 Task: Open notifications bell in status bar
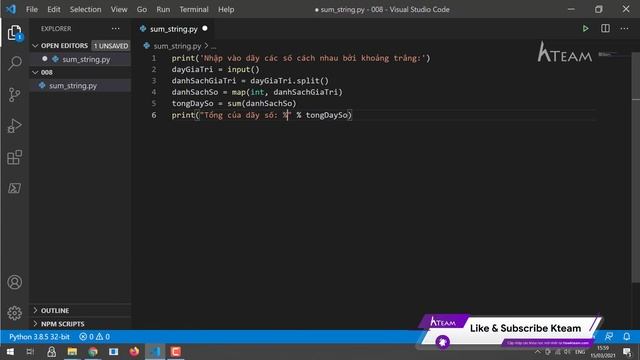coord(627,336)
